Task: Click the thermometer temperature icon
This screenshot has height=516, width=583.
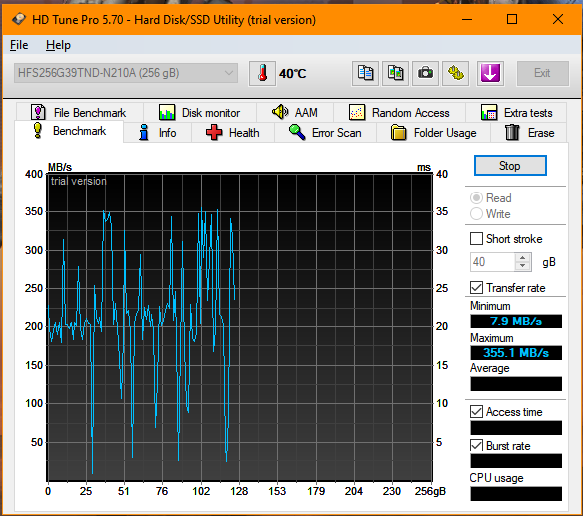Action: pyautogui.click(x=262, y=73)
